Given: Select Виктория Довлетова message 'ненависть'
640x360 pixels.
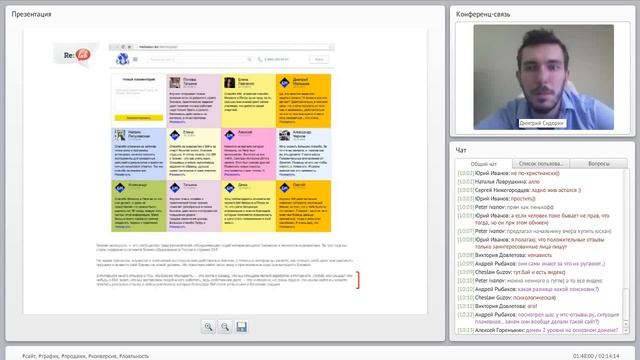Looking at the screenshot, I should (x=539, y=255).
